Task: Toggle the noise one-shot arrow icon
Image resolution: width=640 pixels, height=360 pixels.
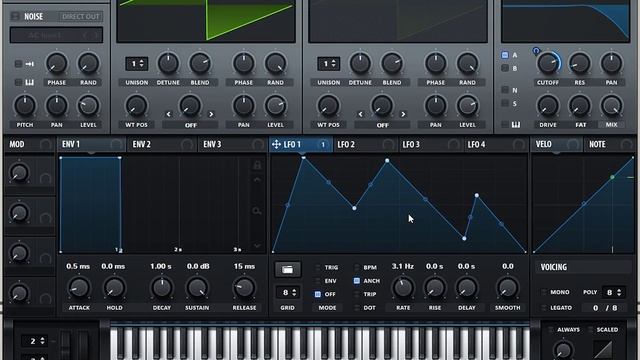Action: click(x=29, y=64)
